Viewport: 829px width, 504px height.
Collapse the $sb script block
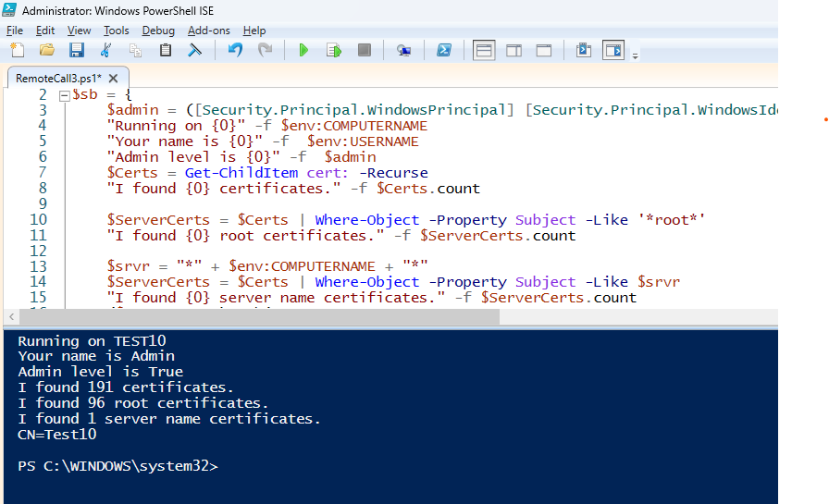[x=65, y=95]
